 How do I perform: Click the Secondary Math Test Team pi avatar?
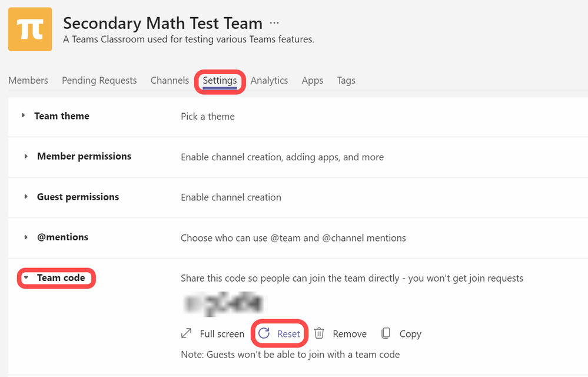click(x=30, y=29)
